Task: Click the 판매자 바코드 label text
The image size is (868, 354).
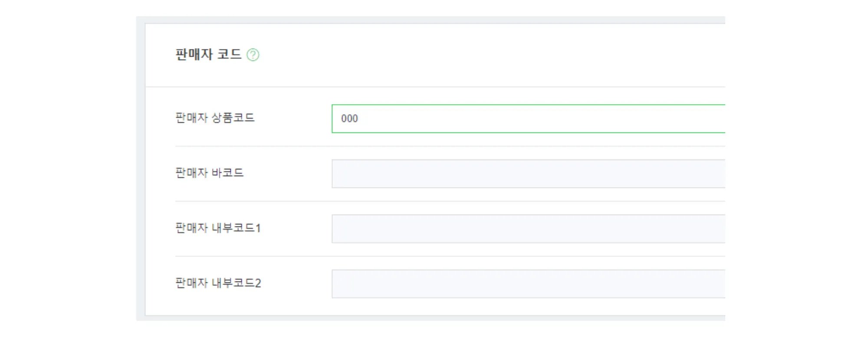Action: [x=209, y=173]
